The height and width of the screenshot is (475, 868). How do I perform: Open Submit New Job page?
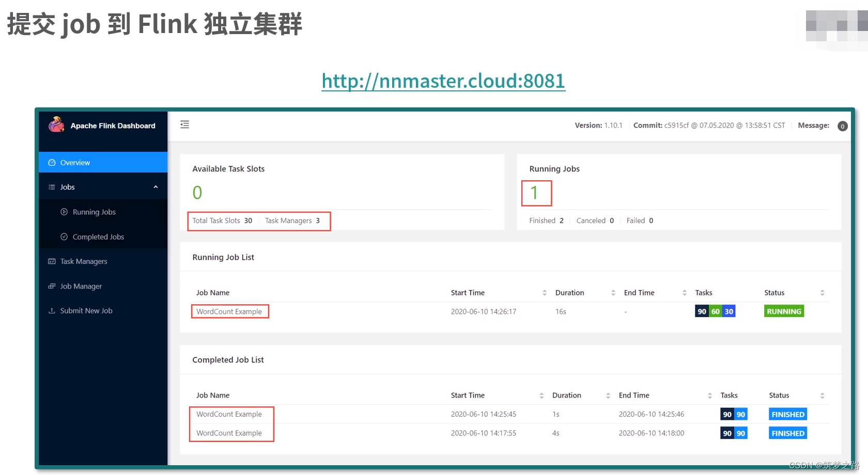[x=103, y=311]
